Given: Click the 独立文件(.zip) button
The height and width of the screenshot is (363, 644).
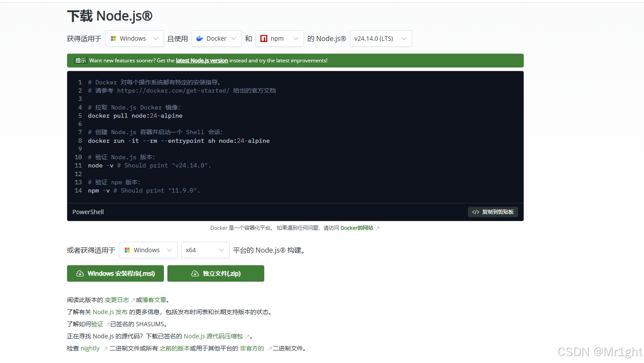Looking at the screenshot, I should point(215,273).
